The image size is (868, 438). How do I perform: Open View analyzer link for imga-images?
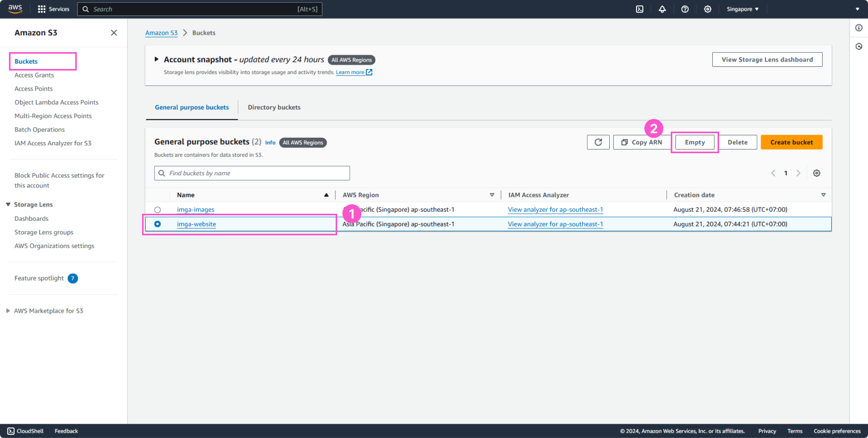(x=556, y=210)
